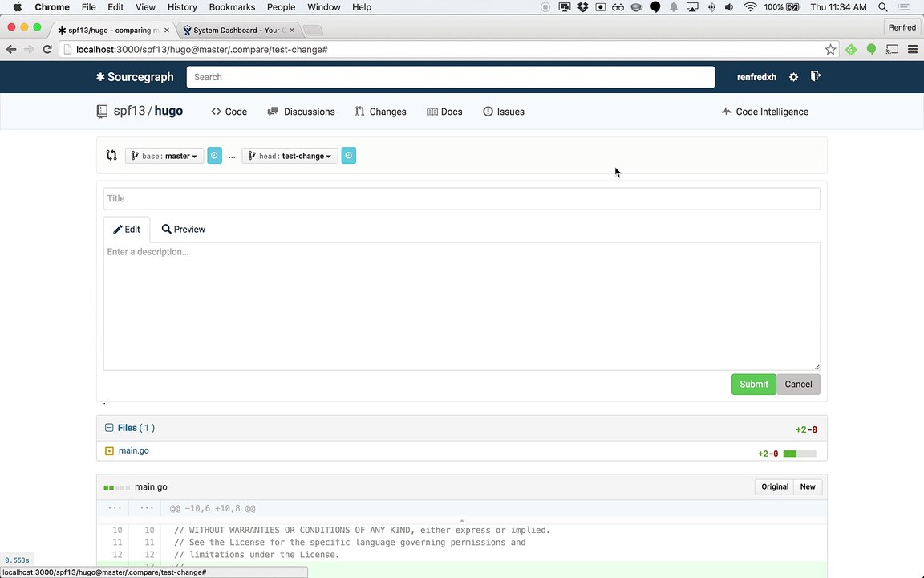Image resolution: width=924 pixels, height=578 pixels.
Task: Switch to System Dashboard browser tab
Action: (239, 30)
